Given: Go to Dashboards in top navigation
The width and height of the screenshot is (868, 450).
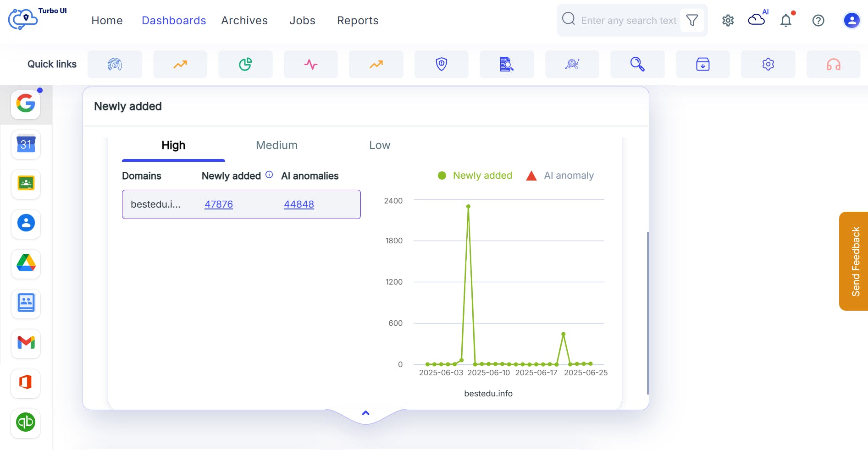Looking at the screenshot, I should (174, 21).
